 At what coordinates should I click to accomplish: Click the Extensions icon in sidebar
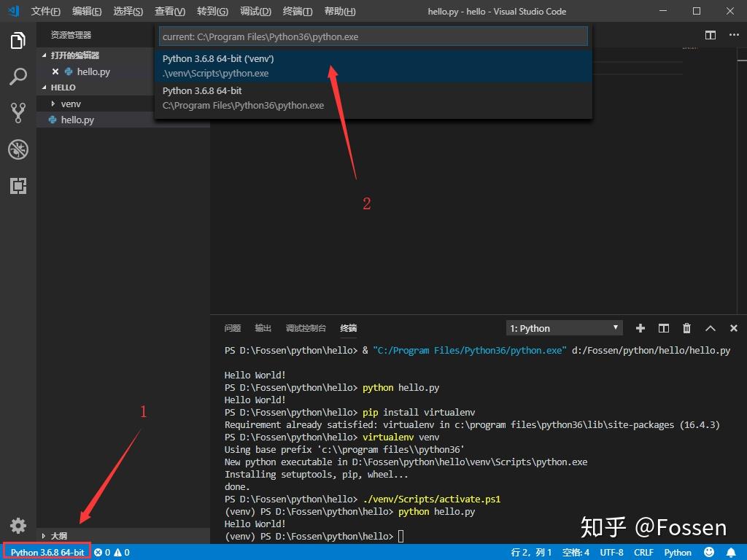point(18,186)
